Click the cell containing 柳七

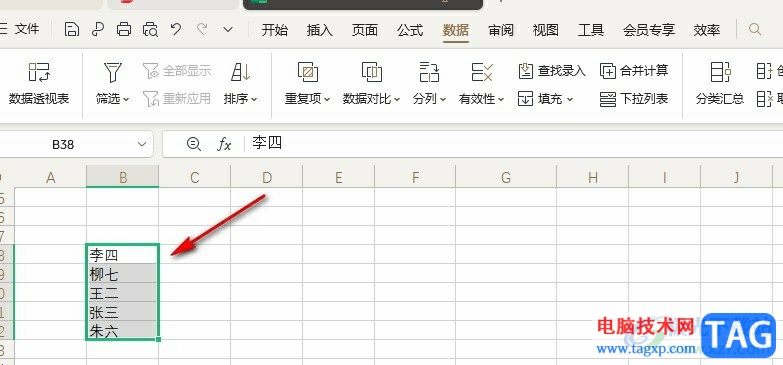tap(123, 274)
